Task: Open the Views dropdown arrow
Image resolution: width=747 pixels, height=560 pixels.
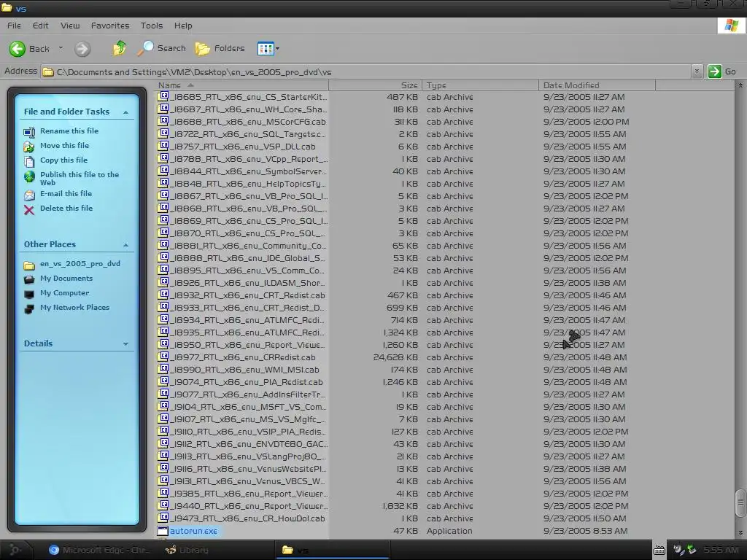Action: pyautogui.click(x=278, y=49)
